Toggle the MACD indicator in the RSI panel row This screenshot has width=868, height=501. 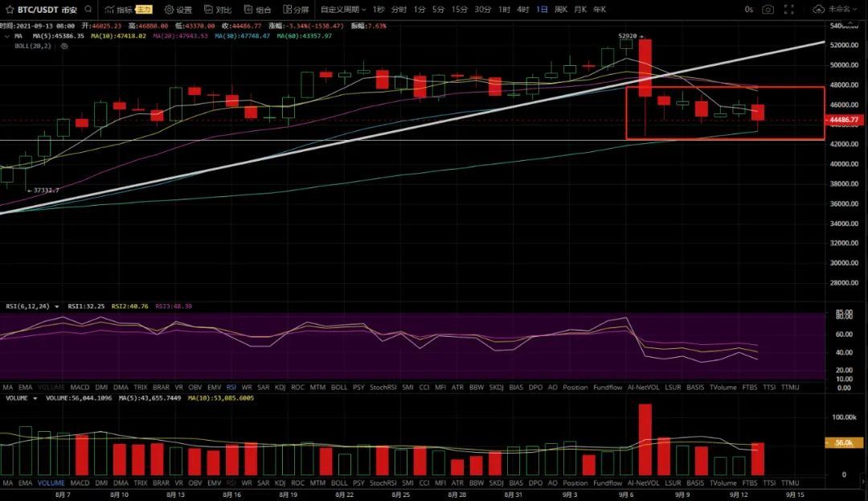80,388
